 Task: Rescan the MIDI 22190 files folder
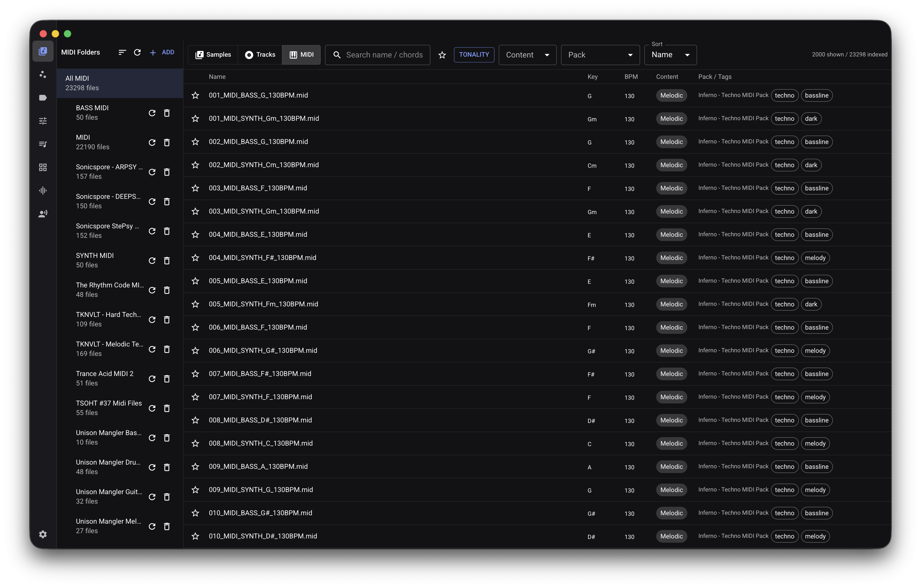pyautogui.click(x=152, y=142)
